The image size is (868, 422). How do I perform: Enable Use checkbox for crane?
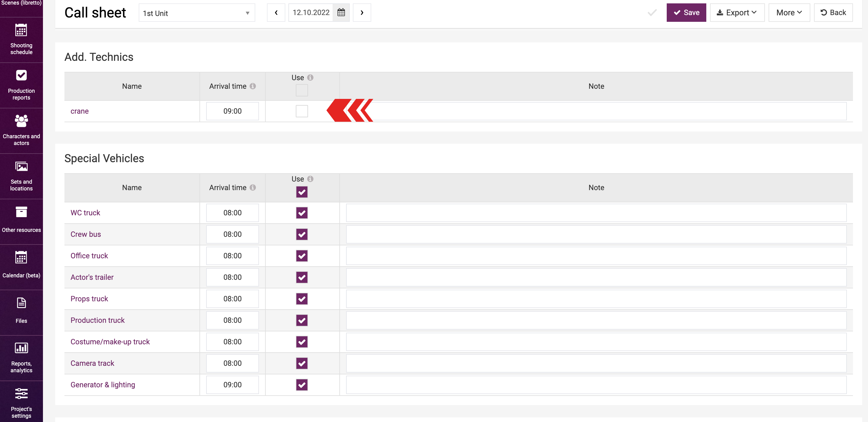tap(302, 111)
